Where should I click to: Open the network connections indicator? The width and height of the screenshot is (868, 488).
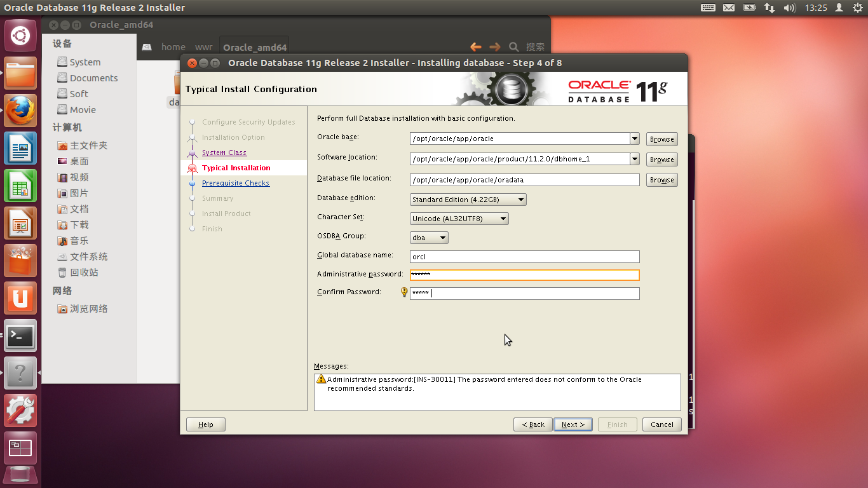point(770,8)
